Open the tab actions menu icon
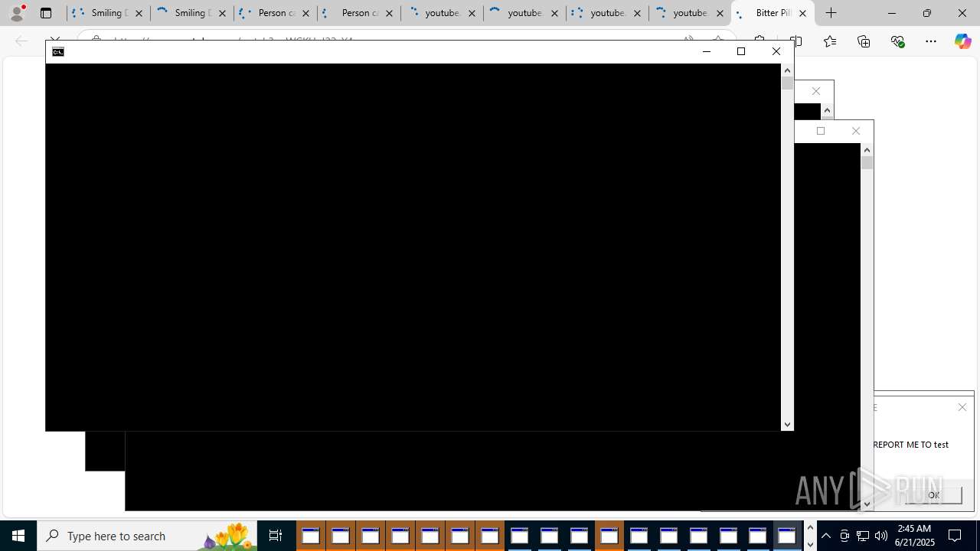Viewport: 980px width, 551px height. [46, 13]
